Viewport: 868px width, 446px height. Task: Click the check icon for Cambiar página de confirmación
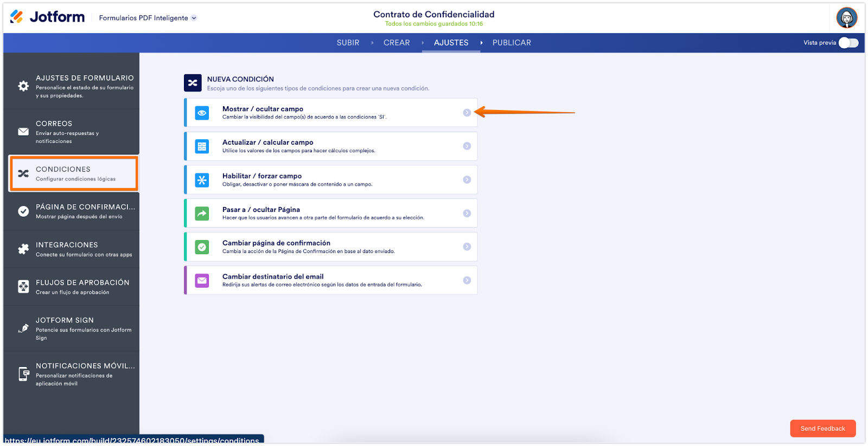(202, 247)
